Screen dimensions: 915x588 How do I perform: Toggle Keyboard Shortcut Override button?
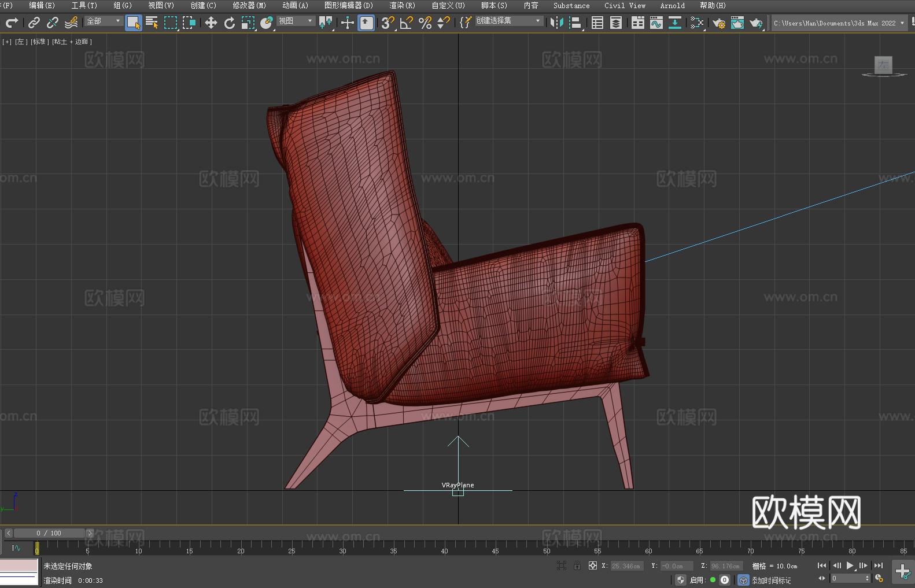click(x=366, y=23)
